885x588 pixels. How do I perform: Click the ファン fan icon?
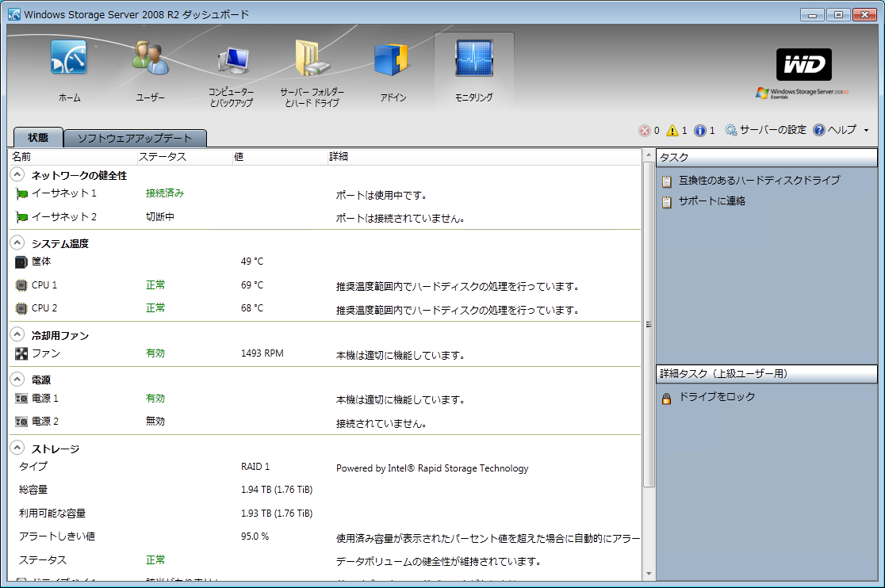click(21, 353)
